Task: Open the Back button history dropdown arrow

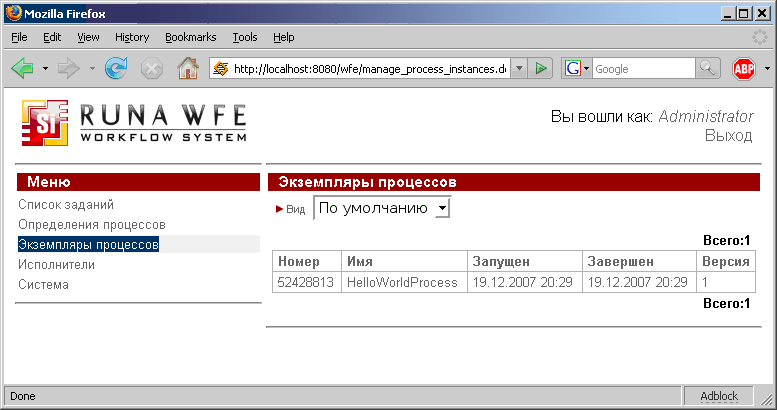Action: [45, 68]
